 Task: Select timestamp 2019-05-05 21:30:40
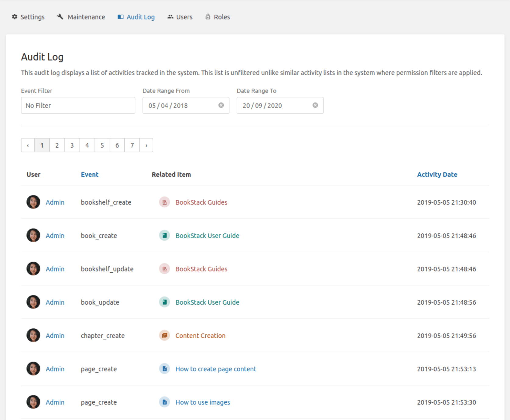(x=446, y=202)
